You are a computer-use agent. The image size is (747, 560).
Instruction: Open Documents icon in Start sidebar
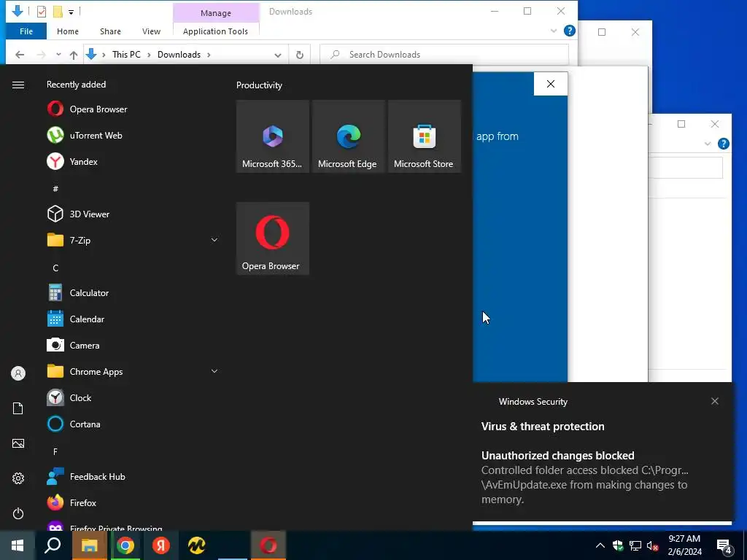point(18,408)
